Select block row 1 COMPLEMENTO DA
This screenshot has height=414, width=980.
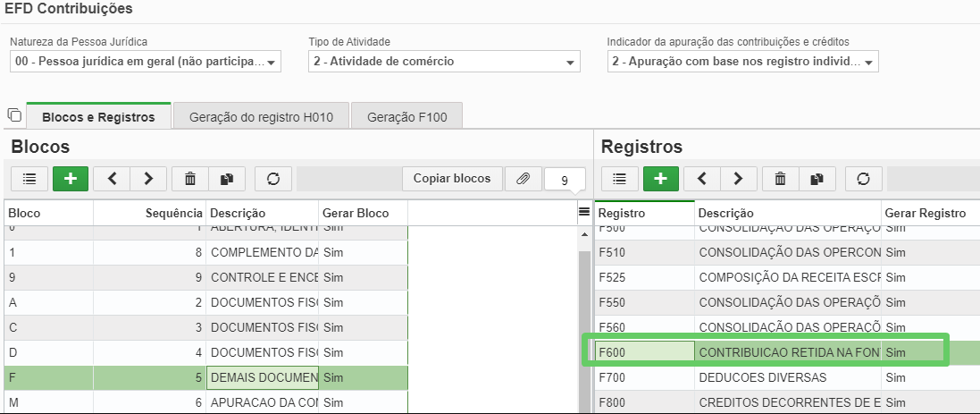click(x=205, y=253)
